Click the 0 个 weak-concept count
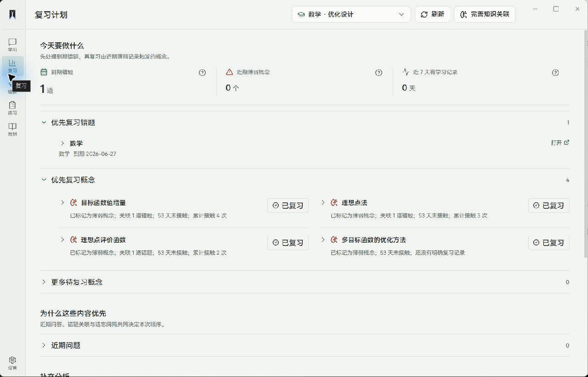The height and width of the screenshot is (377, 588). (232, 88)
